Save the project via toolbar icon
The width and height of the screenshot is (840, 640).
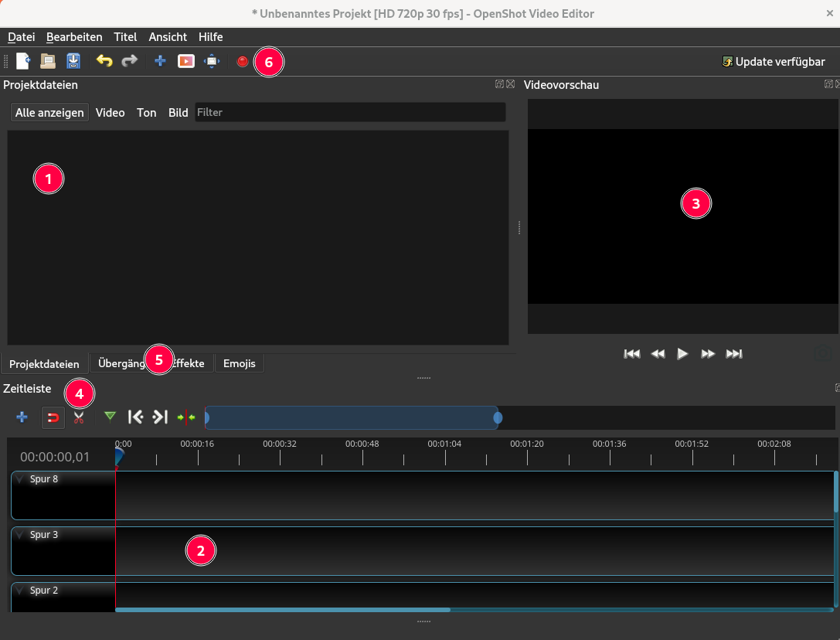(x=73, y=61)
